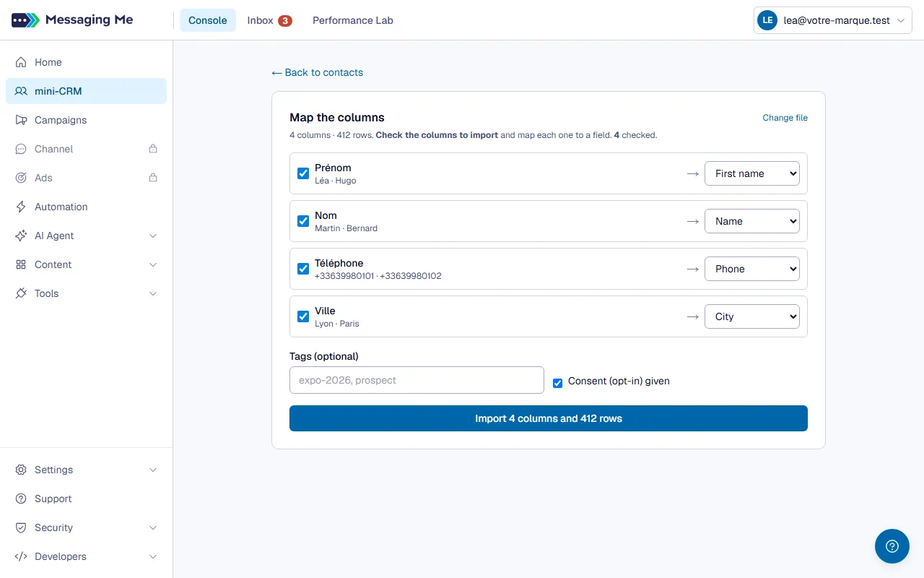Open the lea@votre-marque.test account menu
Screen dimensions: 924x578
(x=833, y=21)
